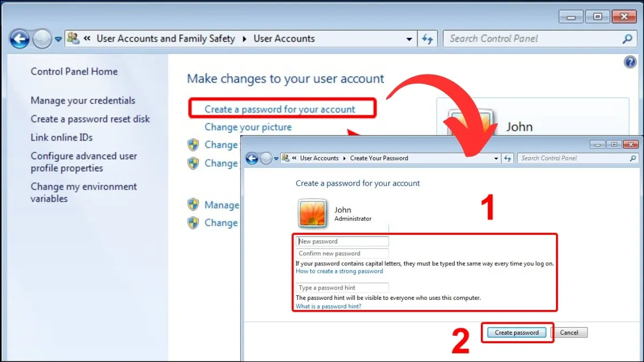
Task: Click the grayed forward navigation arrow
Action: pyautogui.click(x=42, y=38)
